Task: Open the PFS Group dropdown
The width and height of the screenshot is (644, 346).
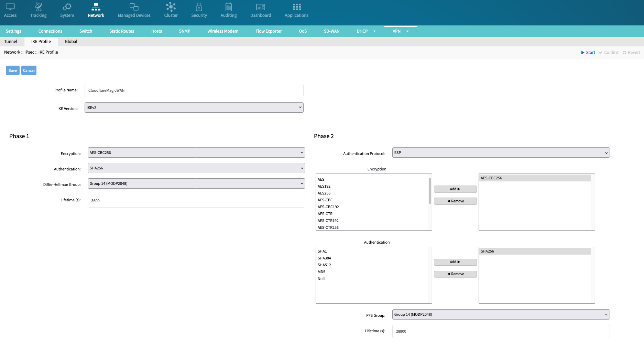Action: click(x=501, y=314)
